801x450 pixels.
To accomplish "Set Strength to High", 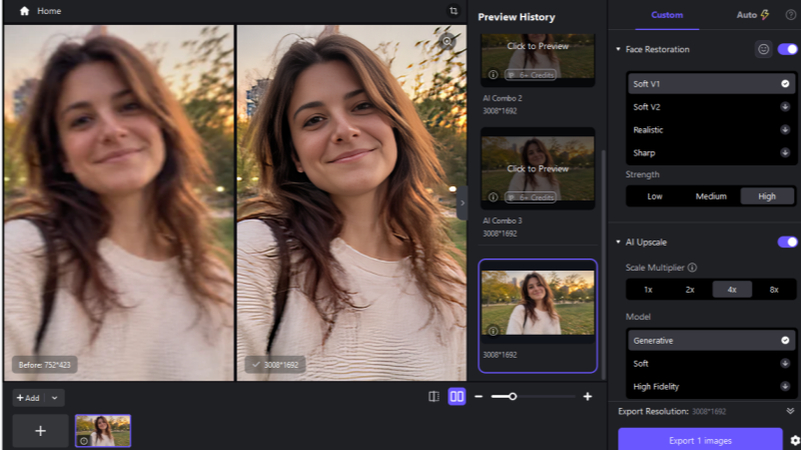I will (767, 196).
